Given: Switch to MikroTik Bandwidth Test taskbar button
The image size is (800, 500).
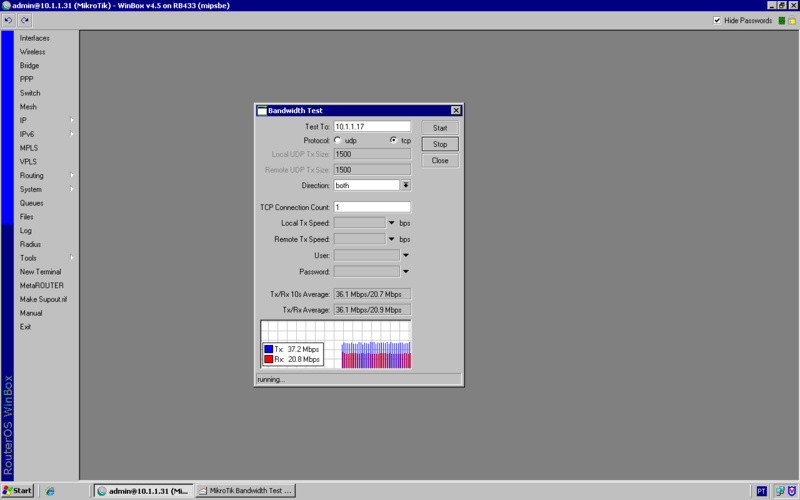Looking at the screenshot, I should pyautogui.click(x=246, y=491).
